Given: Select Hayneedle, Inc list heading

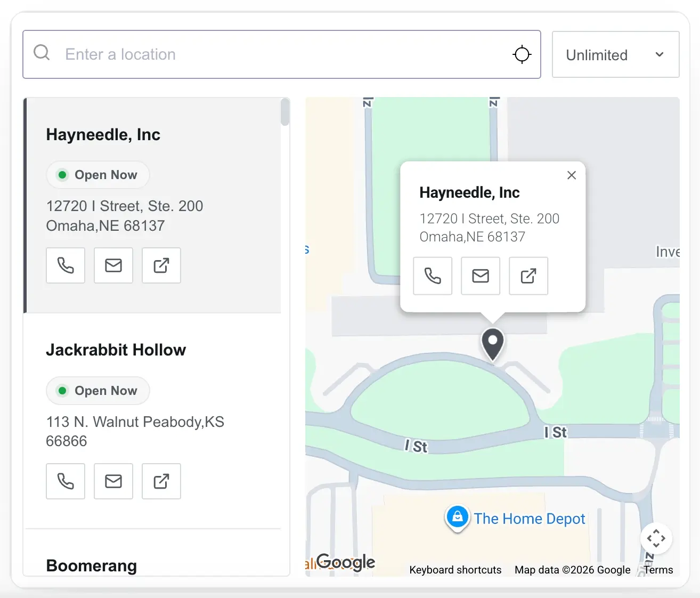Looking at the screenshot, I should click(103, 134).
